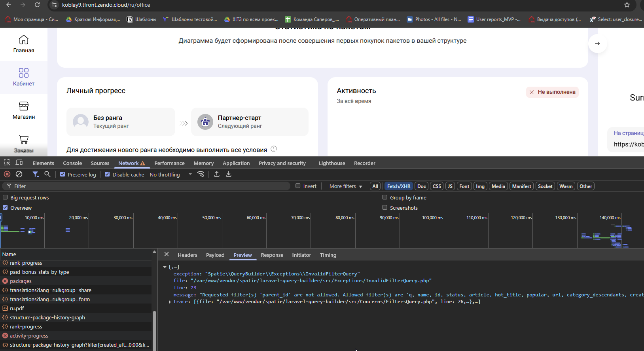Toggle device toolbar icon
Screen dimensions: 644x351
[x=19, y=163]
